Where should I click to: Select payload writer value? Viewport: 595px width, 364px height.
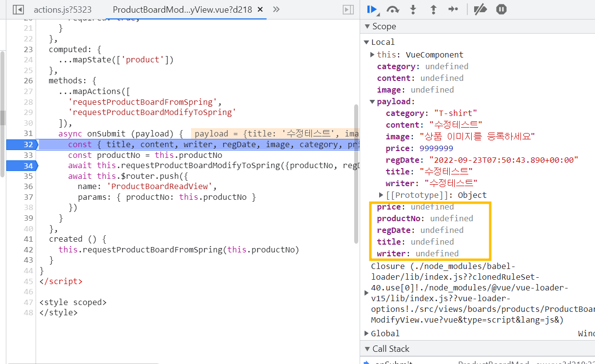pyautogui.click(x=451, y=183)
